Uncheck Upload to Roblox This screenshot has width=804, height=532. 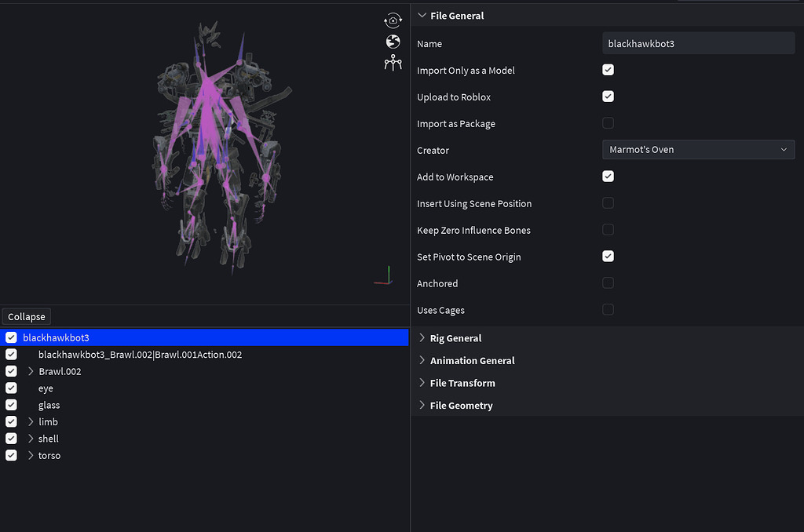tap(608, 97)
